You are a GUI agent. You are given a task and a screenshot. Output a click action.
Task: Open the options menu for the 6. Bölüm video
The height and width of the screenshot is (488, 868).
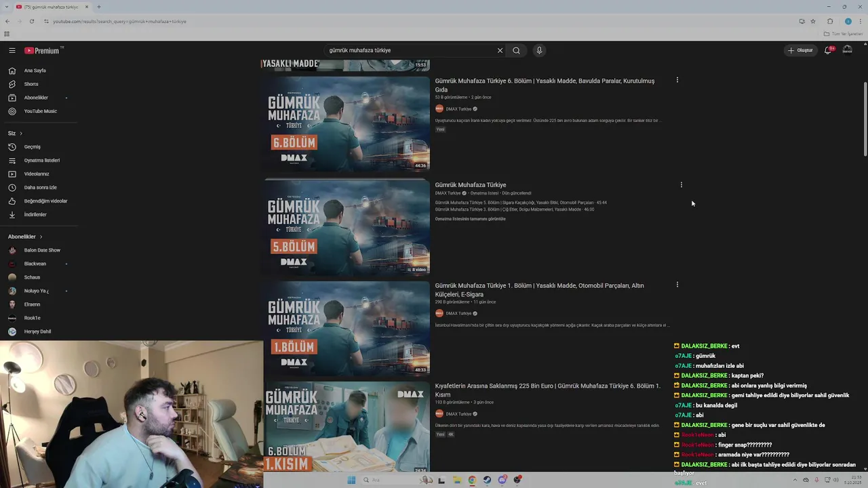(x=677, y=80)
